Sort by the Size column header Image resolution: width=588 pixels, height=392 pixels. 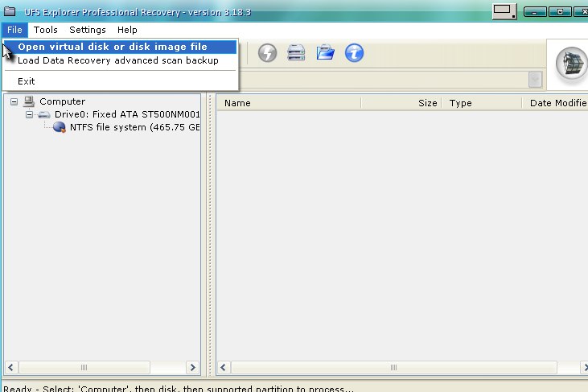(x=401, y=103)
